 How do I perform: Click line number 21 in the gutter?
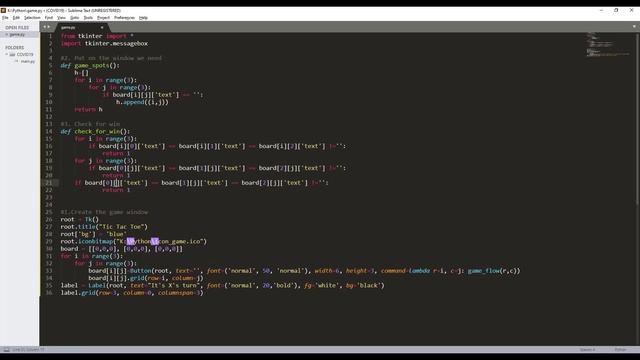pos(49,183)
